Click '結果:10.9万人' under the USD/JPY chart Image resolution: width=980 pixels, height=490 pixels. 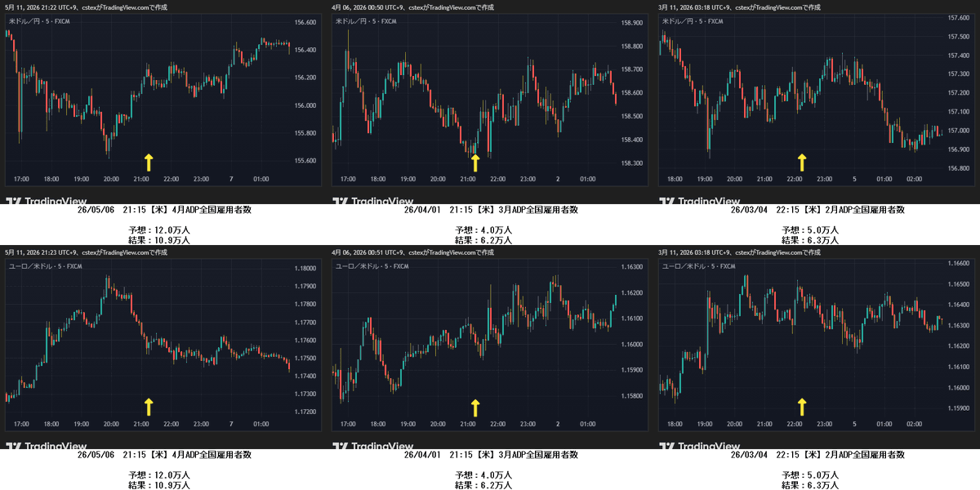click(x=159, y=240)
